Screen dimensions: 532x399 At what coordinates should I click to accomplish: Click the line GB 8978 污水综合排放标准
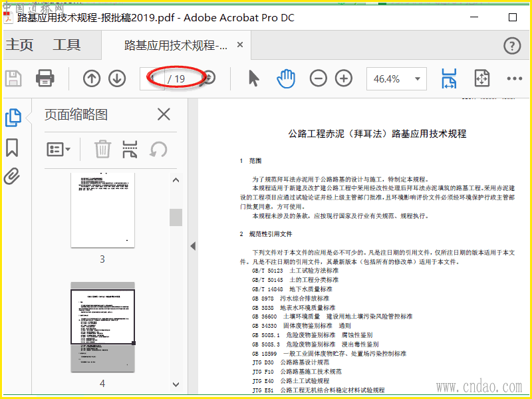pyautogui.click(x=291, y=299)
